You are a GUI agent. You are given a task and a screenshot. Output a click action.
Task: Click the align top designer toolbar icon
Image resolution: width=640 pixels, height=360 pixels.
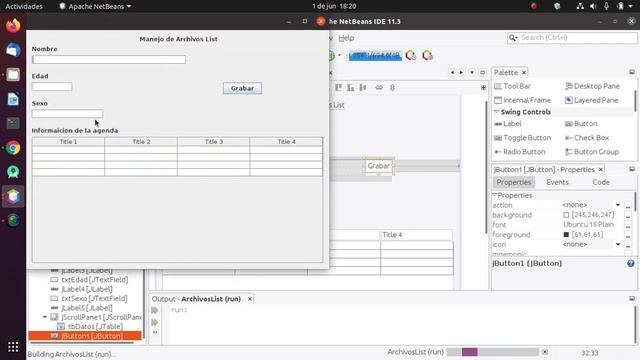point(338,87)
